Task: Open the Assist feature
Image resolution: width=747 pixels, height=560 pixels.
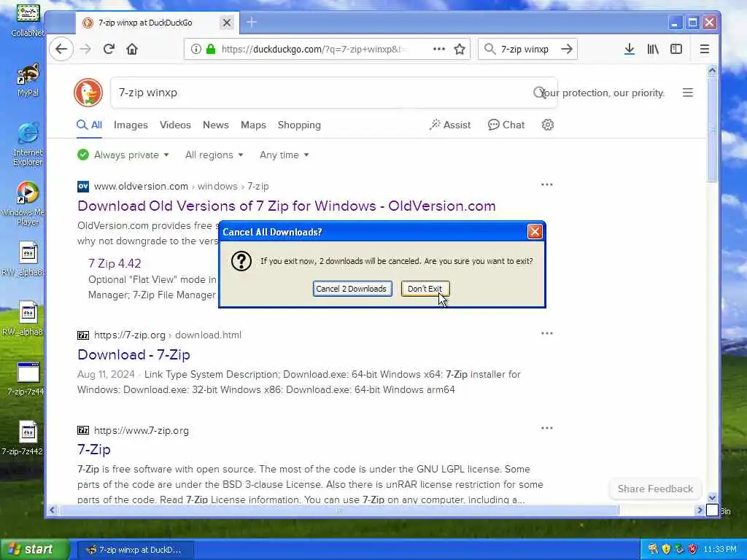Action: coord(449,125)
